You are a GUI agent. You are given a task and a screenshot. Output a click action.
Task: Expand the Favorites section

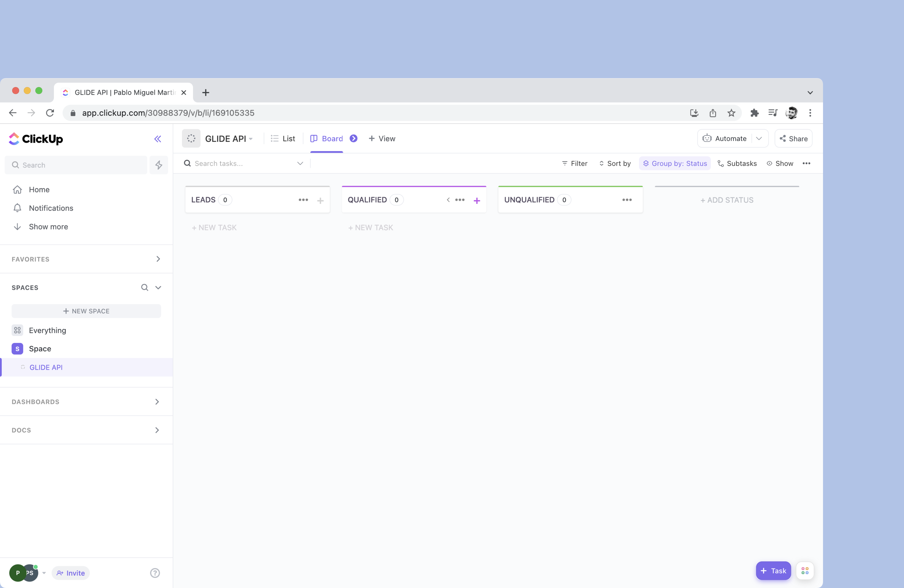pyautogui.click(x=158, y=259)
